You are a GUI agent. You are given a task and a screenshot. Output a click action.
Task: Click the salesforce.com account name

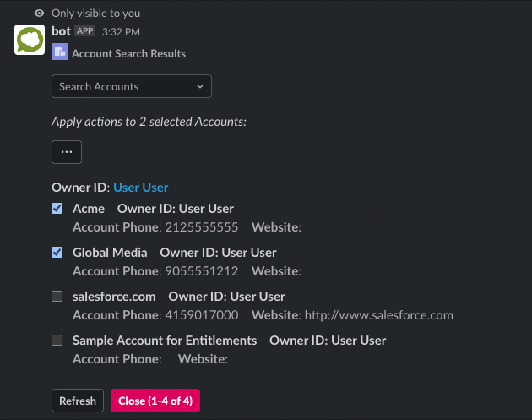pyautogui.click(x=114, y=297)
